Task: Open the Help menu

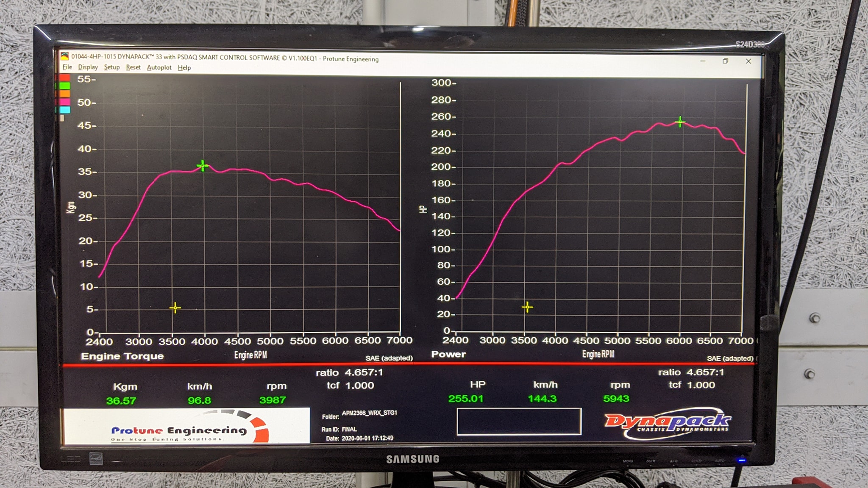Action: 184,67
